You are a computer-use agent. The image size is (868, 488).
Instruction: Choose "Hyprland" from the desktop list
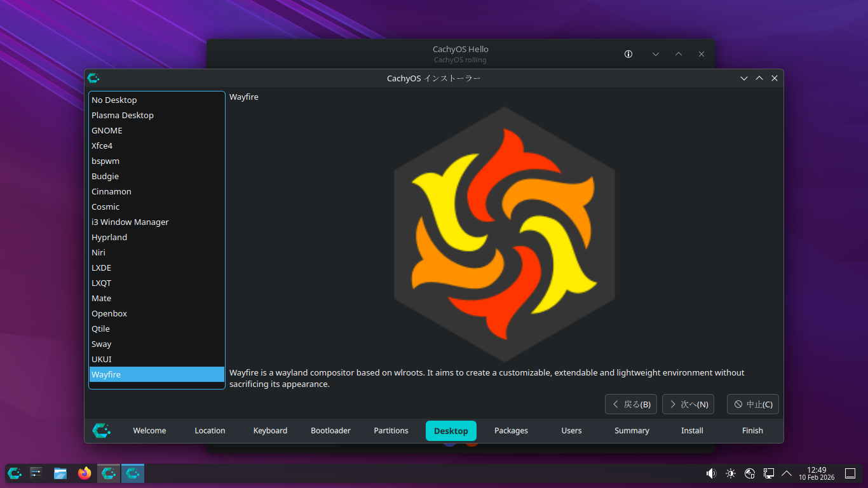(x=157, y=237)
